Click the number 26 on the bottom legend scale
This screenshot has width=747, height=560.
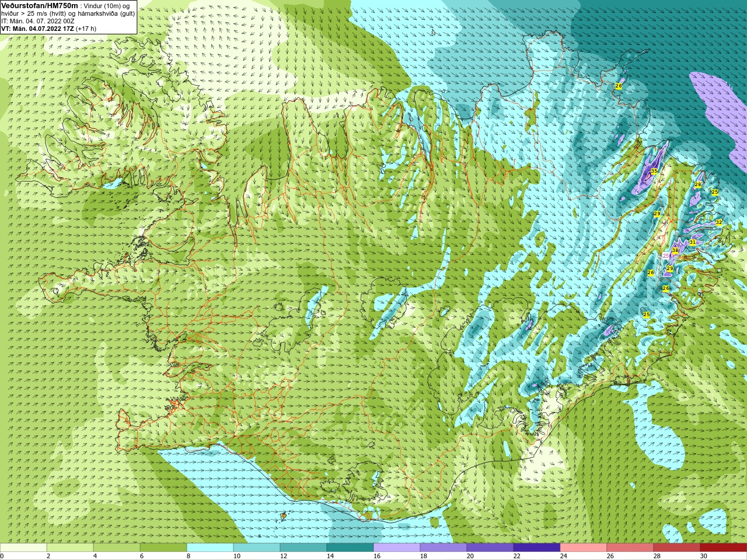[610, 556]
